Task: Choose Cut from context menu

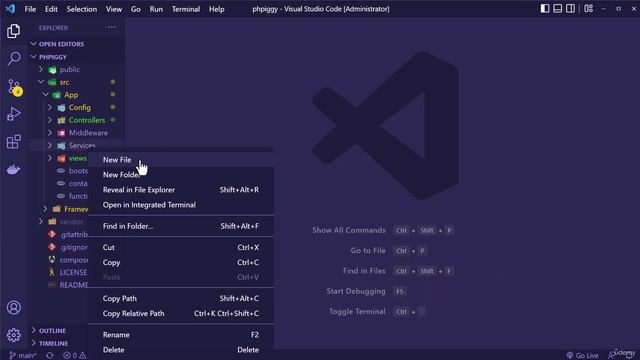Action: click(181, 247)
